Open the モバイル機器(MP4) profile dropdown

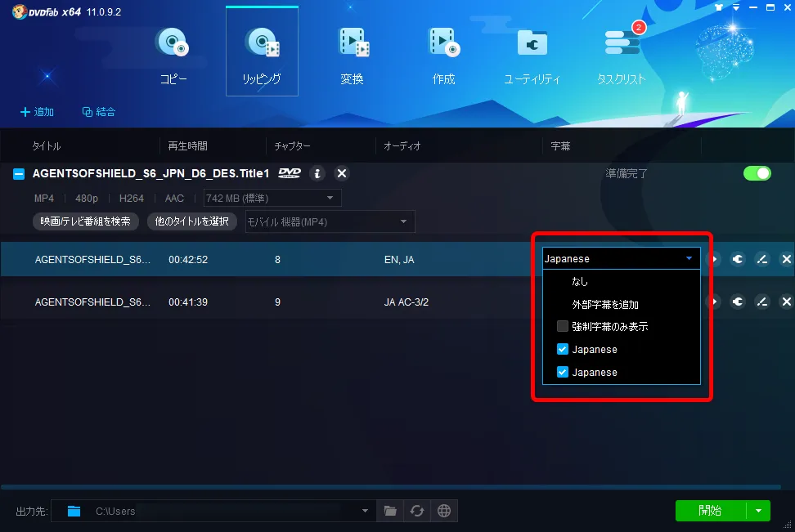point(330,221)
